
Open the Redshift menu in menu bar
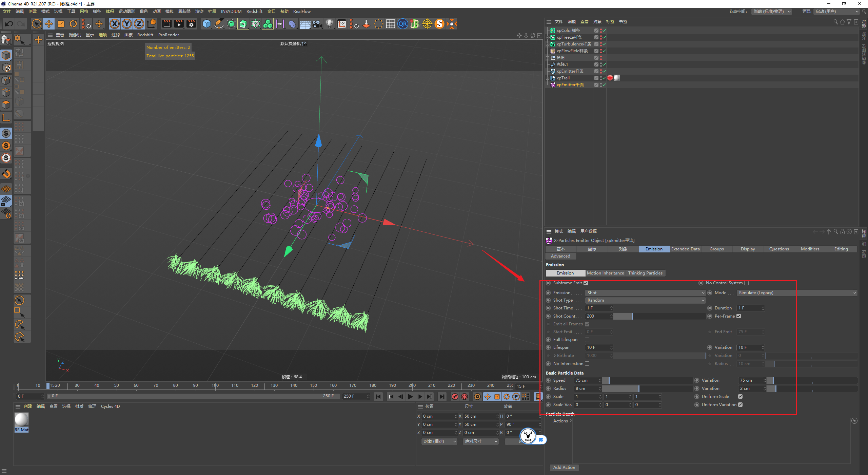tap(254, 11)
